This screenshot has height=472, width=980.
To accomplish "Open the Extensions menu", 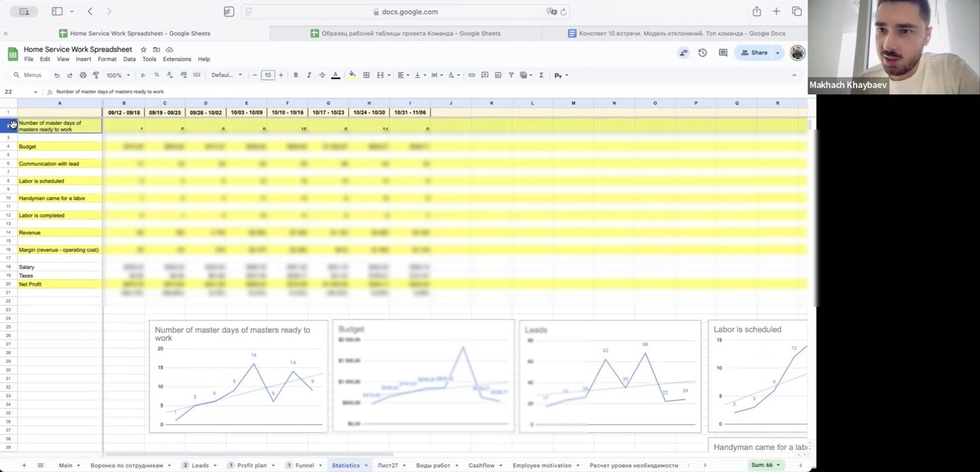I will point(177,59).
